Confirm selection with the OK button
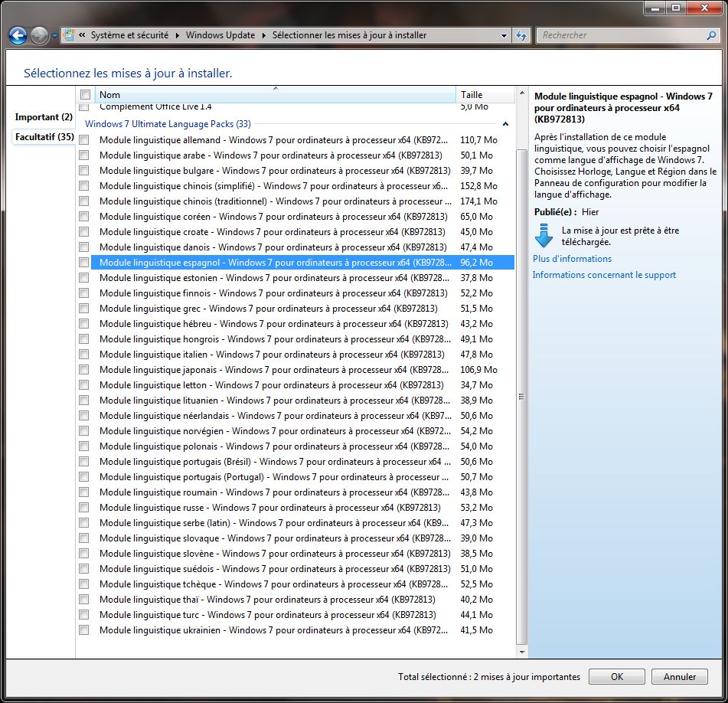Screen dimensions: 728x703 pyautogui.click(x=616, y=676)
